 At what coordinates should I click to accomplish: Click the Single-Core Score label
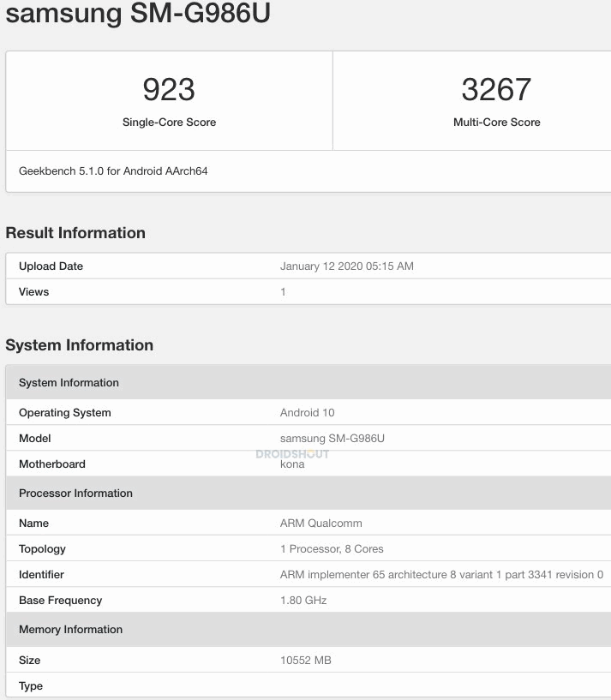(x=170, y=123)
